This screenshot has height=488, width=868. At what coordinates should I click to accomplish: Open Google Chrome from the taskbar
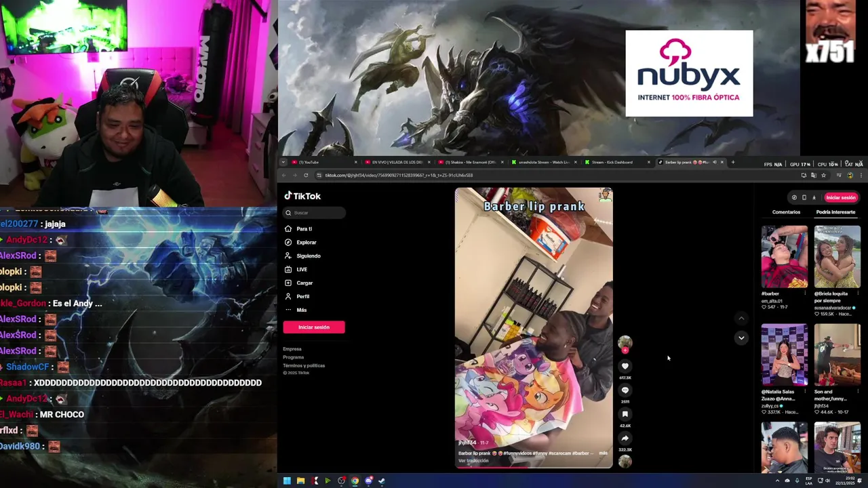355,481
